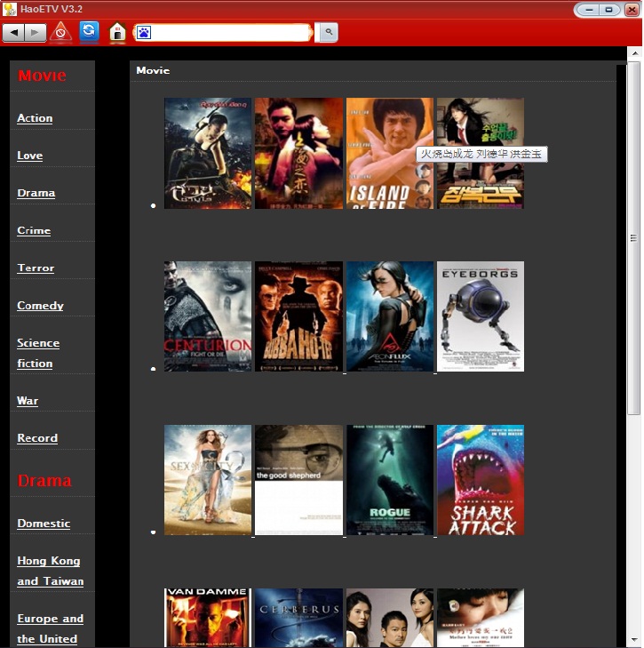This screenshot has width=644, height=648.
Task: Select the Comedy category link
Action: pos(40,306)
